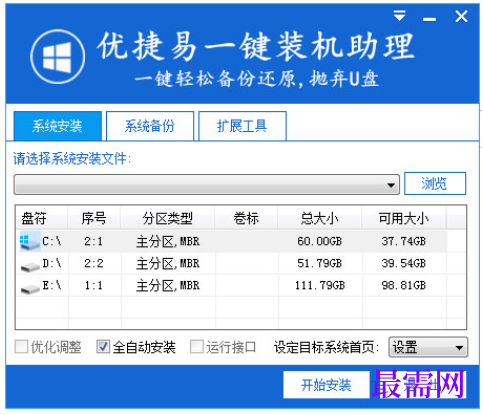The image size is (483, 415).
Task: Uncheck the 全自动安装 checkbox
Action: [x=102, y=347]
